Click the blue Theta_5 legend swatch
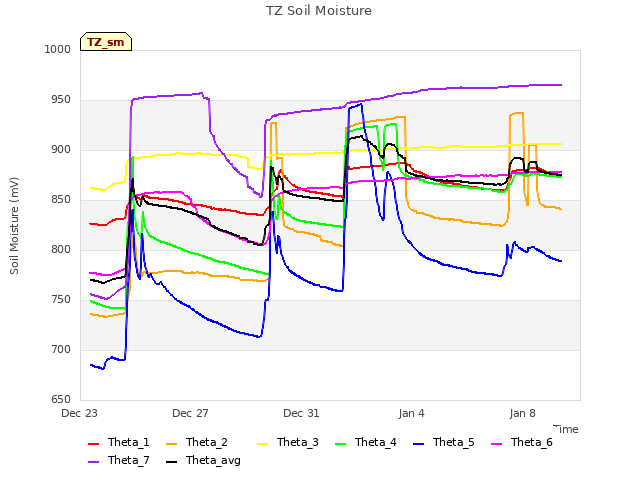The height and width of the screenshot is (480, 640). [x=418, y=444]
